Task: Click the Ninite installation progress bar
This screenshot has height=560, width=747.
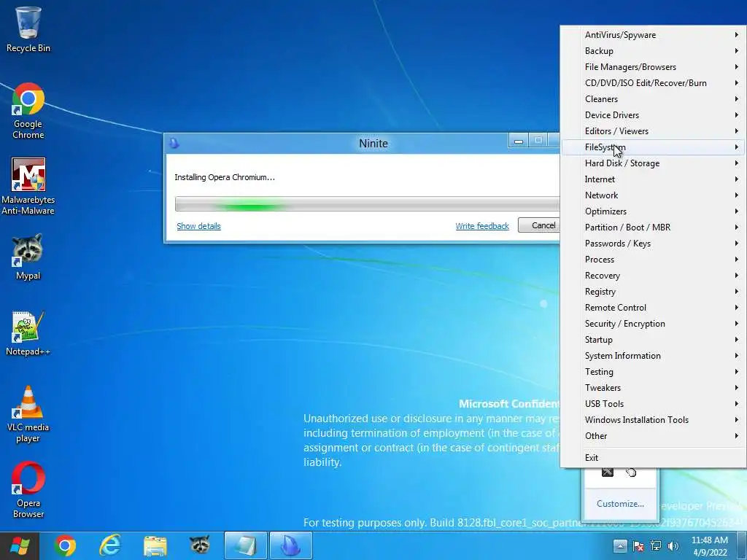Action: 368,204
